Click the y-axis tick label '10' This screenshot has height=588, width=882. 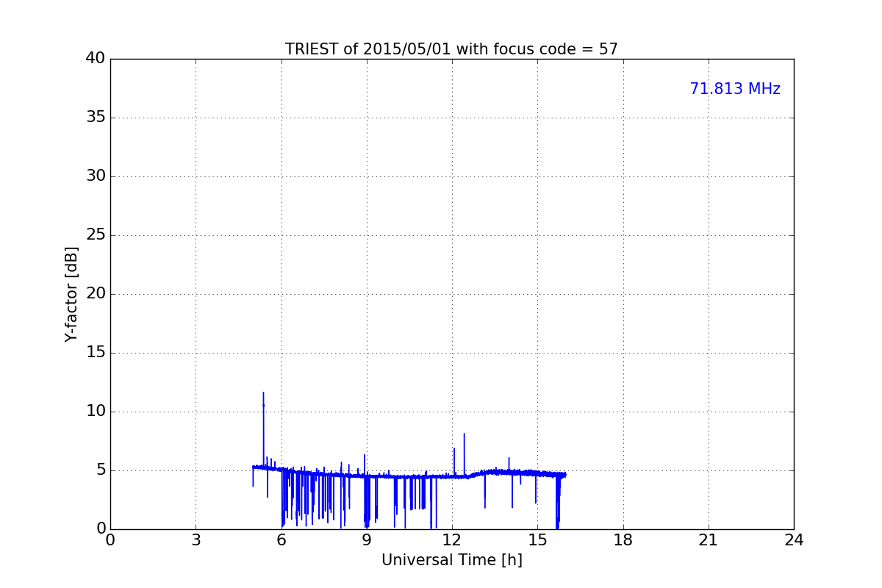tap(95, 412)
